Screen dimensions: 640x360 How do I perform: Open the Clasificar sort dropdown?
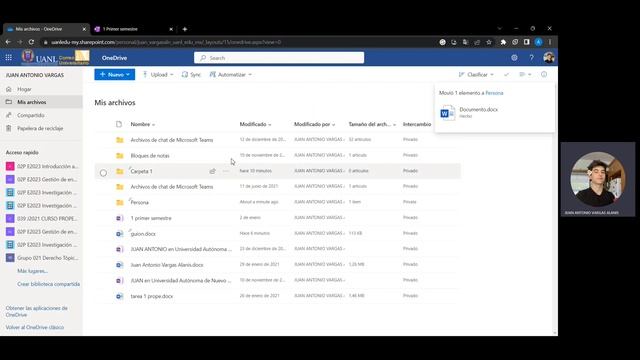coord(476,74)
